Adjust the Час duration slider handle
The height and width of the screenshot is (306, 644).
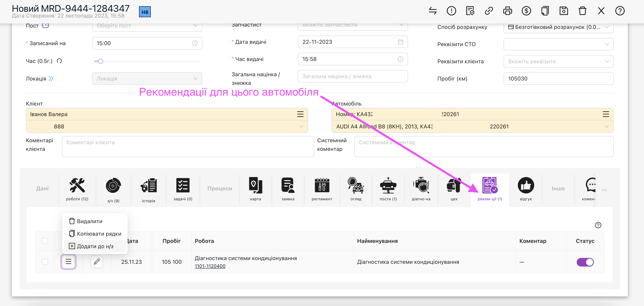100,61
